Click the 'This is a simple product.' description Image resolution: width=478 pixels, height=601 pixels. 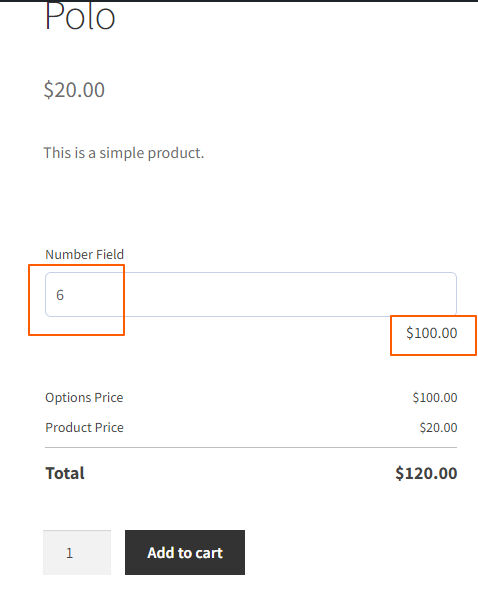[x=124, y=153]
